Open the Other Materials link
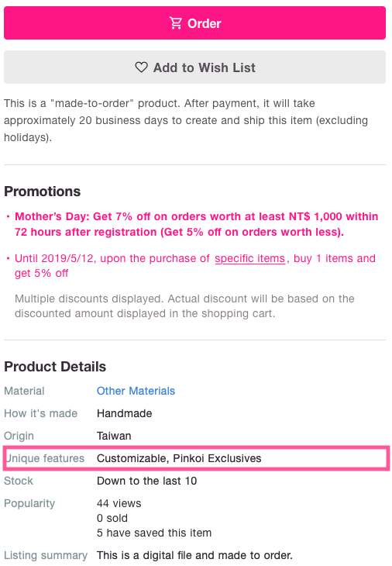Viewport: 392px width, 566px height. pos(136,391)
